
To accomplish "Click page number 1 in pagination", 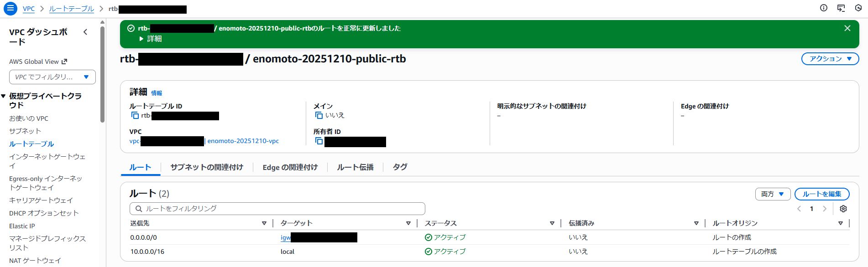I will pos(812,209).
